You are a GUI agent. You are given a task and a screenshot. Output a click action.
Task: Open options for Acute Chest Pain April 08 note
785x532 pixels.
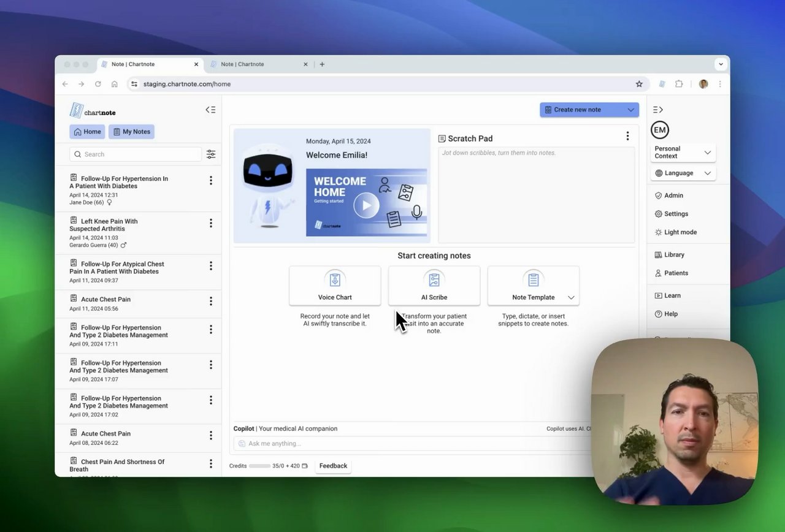pos(211,435)
